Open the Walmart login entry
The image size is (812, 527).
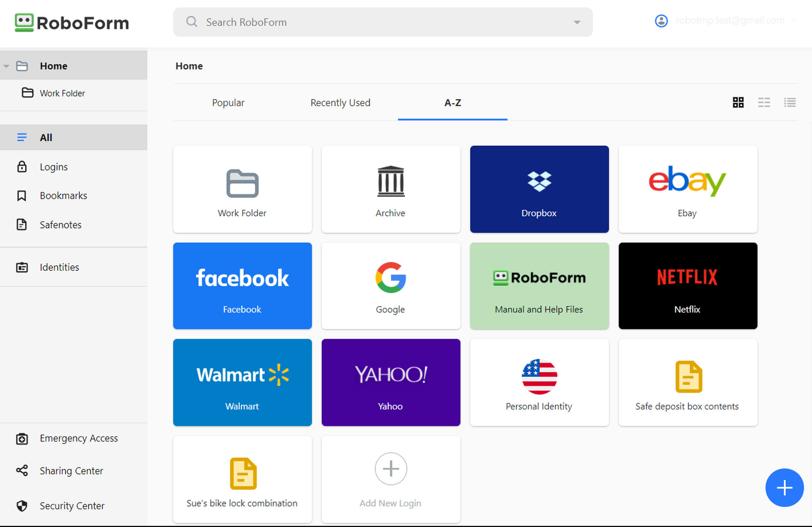(242, 382)
